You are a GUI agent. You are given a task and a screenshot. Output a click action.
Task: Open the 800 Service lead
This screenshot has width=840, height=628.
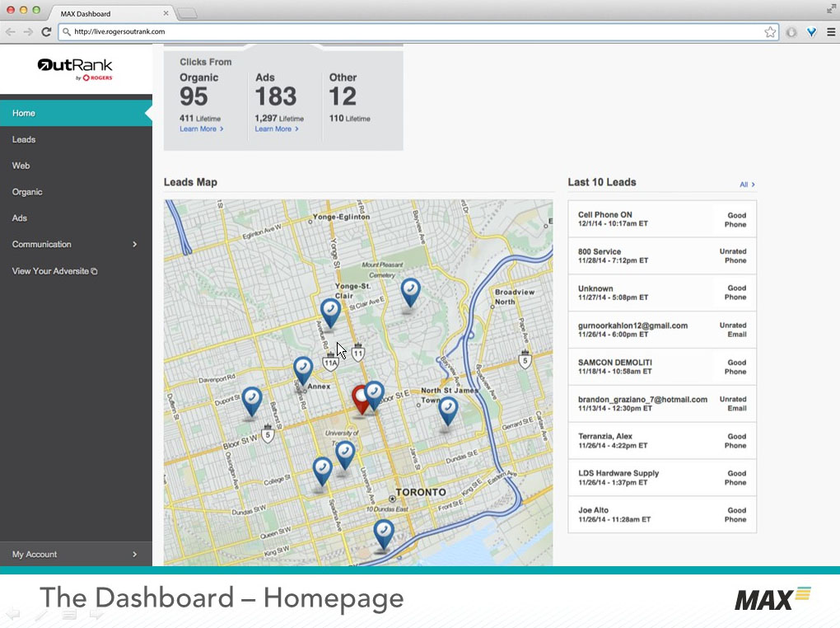point(662,255)
